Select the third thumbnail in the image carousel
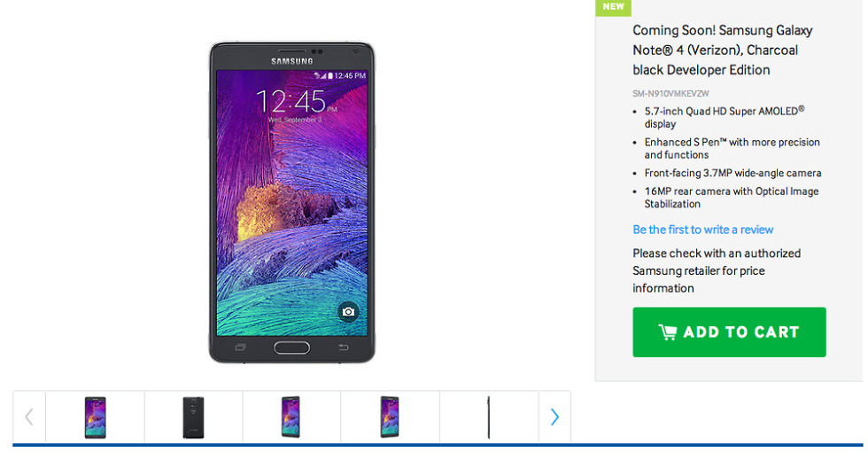This screenshot has width=868, height=453. coord(291,417)
